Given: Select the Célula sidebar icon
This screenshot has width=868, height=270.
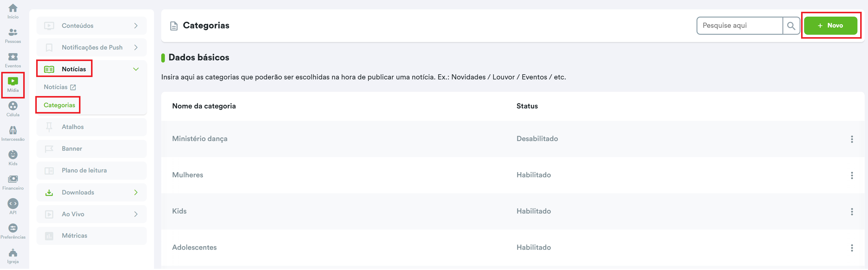Looking at the screenshot, I should pos(13,109).
